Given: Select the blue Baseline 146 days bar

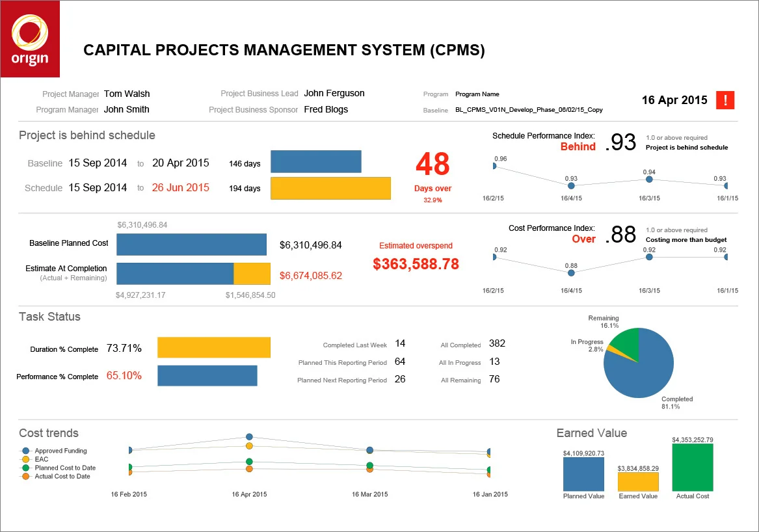Looking at the screenshot, I should click(315, 162).
